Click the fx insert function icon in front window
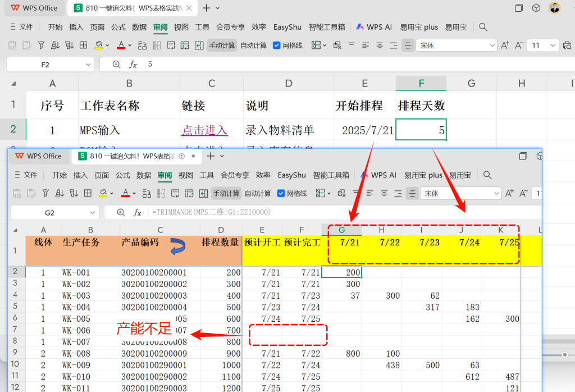 [x=137, y=212]
